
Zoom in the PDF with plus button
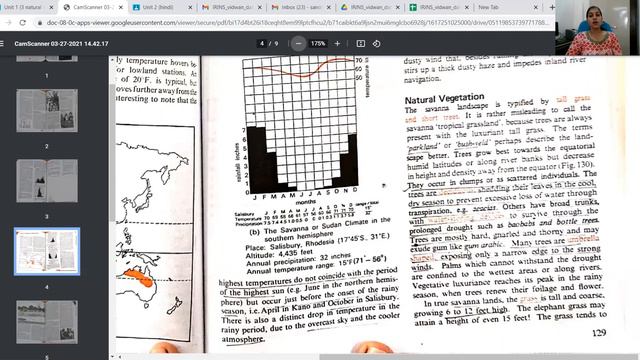(x=337, y=44)
